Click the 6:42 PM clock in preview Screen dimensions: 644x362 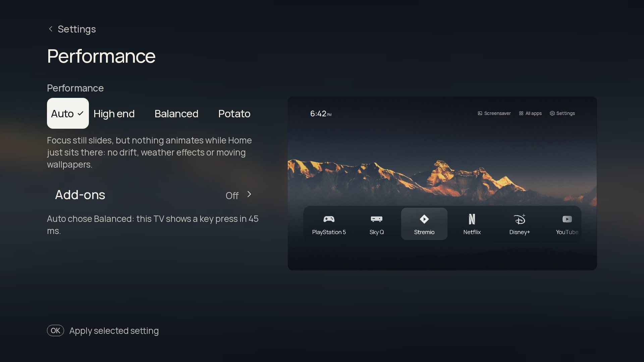click(321, 114)
